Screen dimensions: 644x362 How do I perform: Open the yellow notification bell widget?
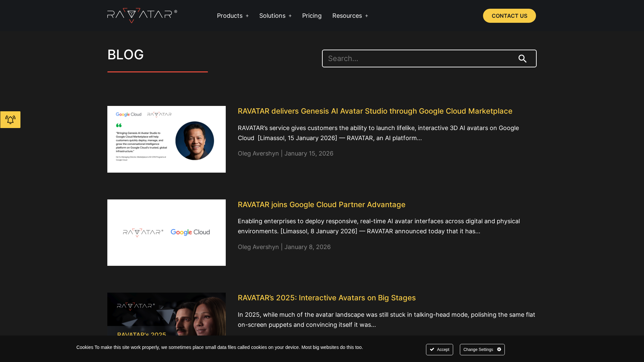pyautogui.click(x=10, y=120)
